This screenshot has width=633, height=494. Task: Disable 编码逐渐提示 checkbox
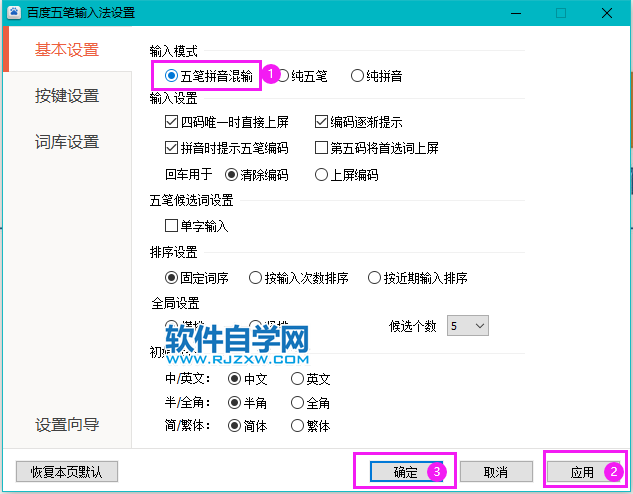click(322, 122)
